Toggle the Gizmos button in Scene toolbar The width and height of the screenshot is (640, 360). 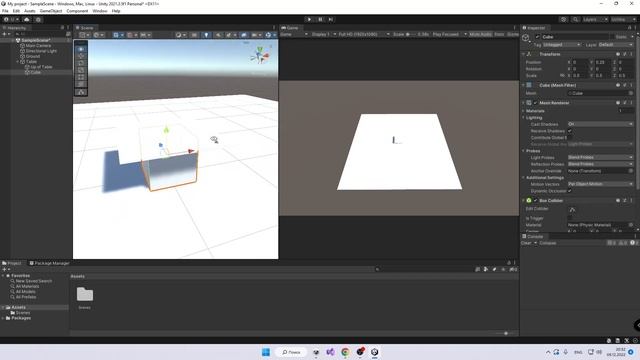click(268, 35)
